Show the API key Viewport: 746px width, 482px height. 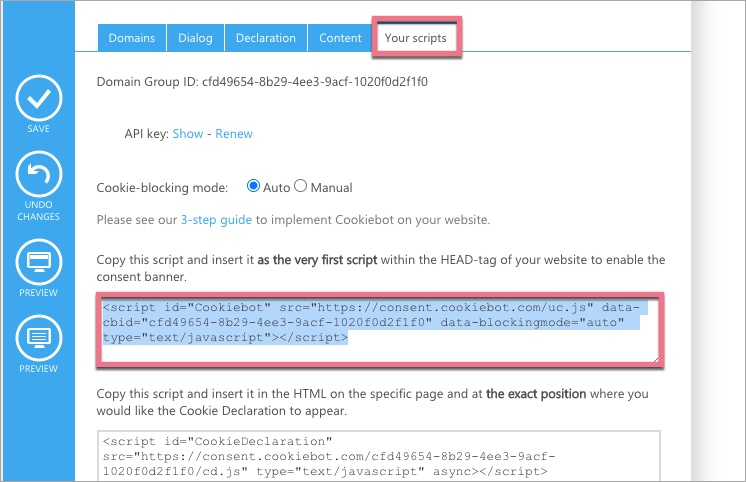click(x=188, y=133)
